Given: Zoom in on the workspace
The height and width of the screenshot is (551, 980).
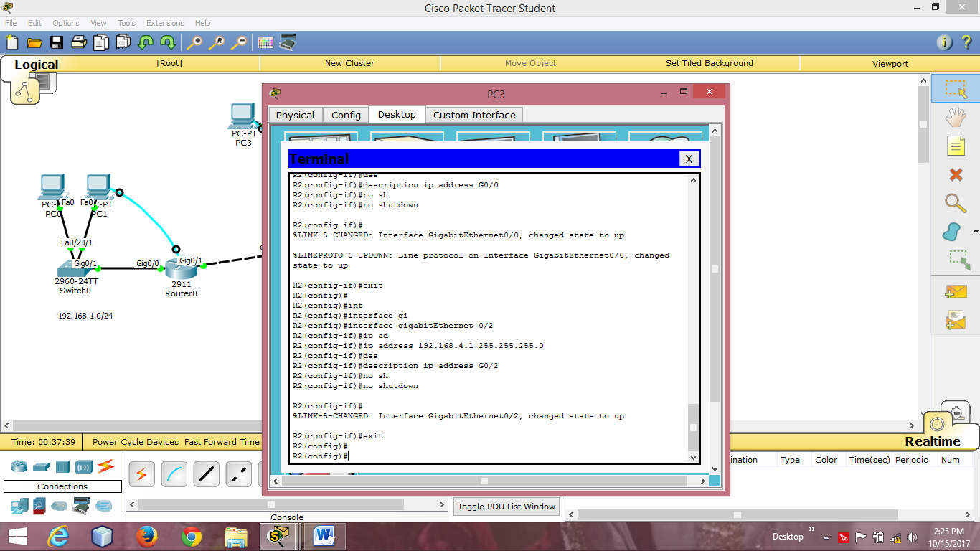Looking at the screenshot, I should pos(194,42).
